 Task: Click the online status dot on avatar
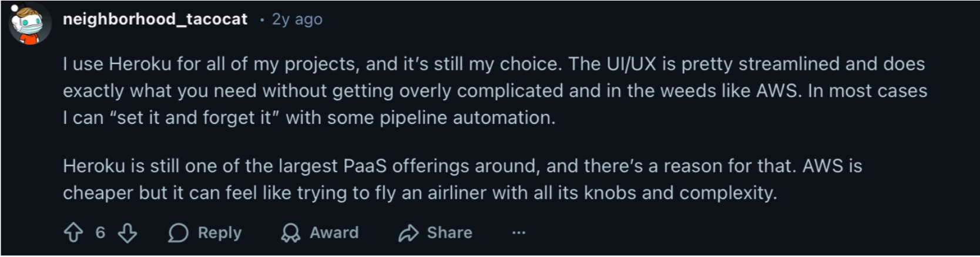tap(15, 8)
